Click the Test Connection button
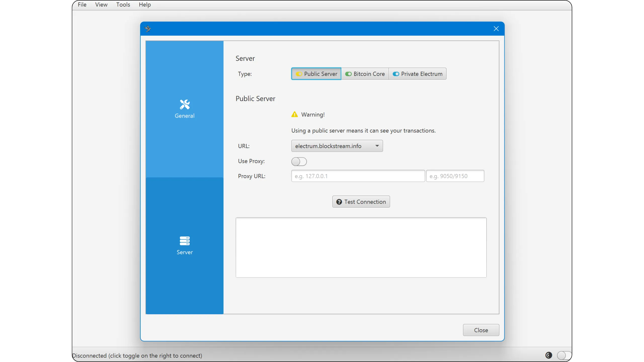This screenshot has height=362, width=644. (x=361, y=202)
